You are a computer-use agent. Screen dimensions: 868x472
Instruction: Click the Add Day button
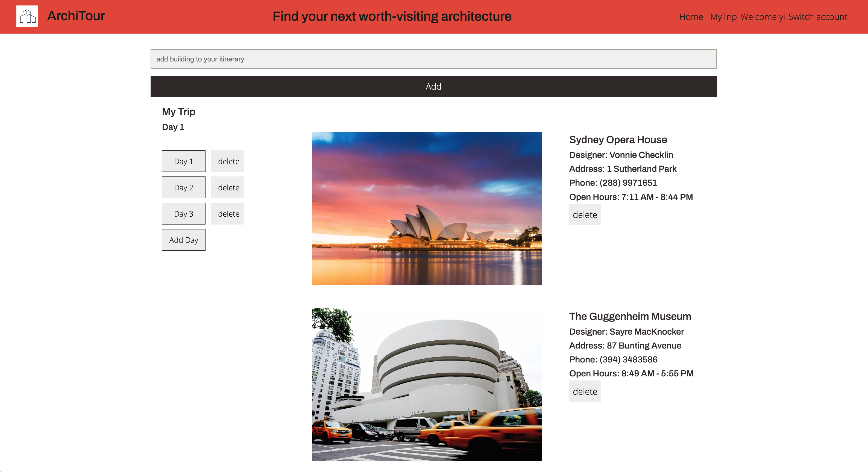pyautogui.click(x=183, y=240)
